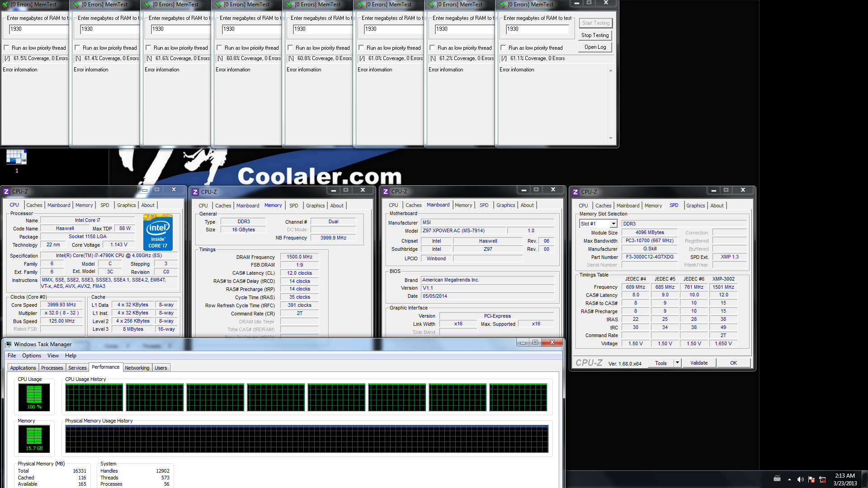This screenshot has width=868, height=488.
Task: Enable low priority thread in the 61.2% coverage MemTest
Action: [432, 48]
